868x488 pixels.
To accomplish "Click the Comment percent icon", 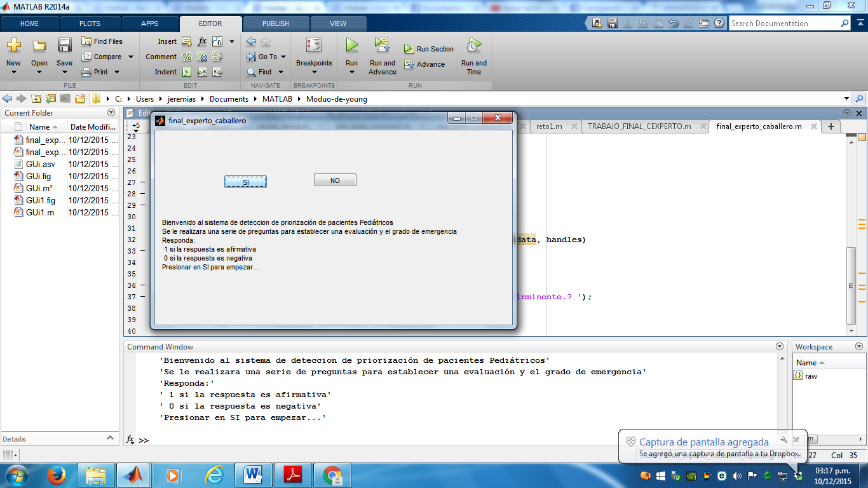I will click(x=187, y=57).
